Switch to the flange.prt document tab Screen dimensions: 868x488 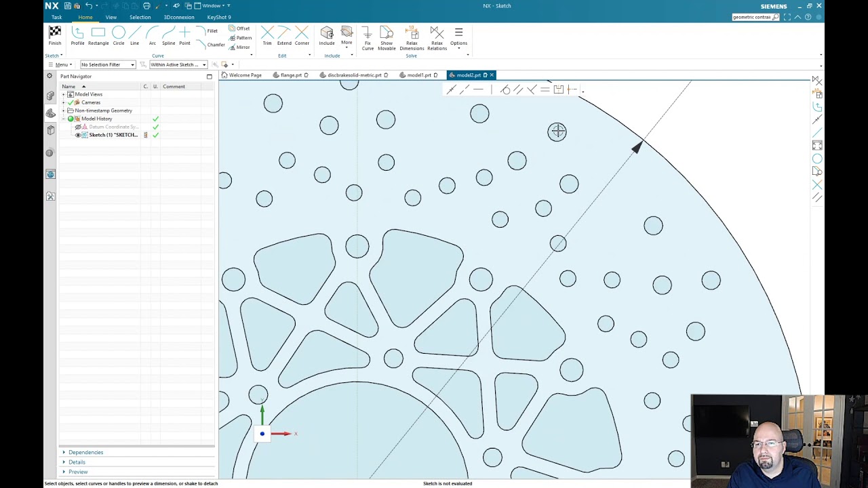(291, 75)
